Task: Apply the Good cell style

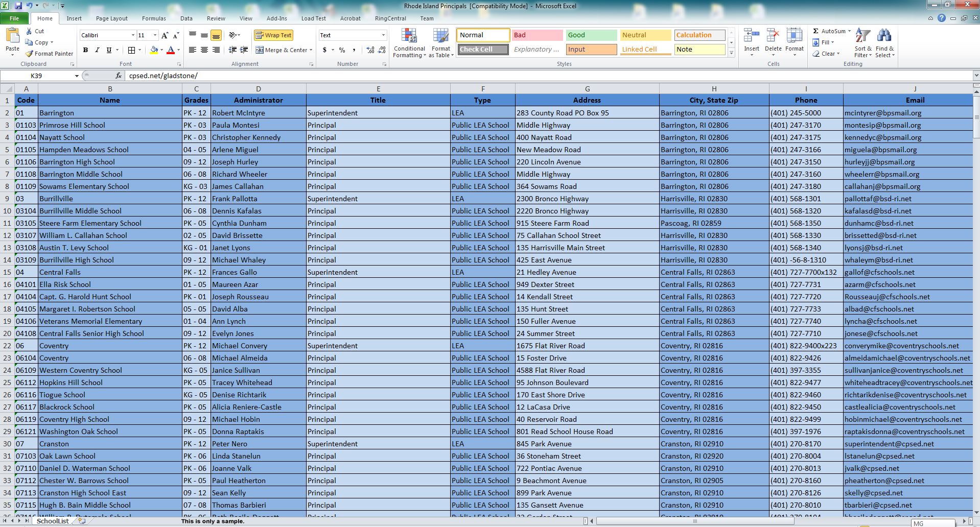Action: coord(592,35)
